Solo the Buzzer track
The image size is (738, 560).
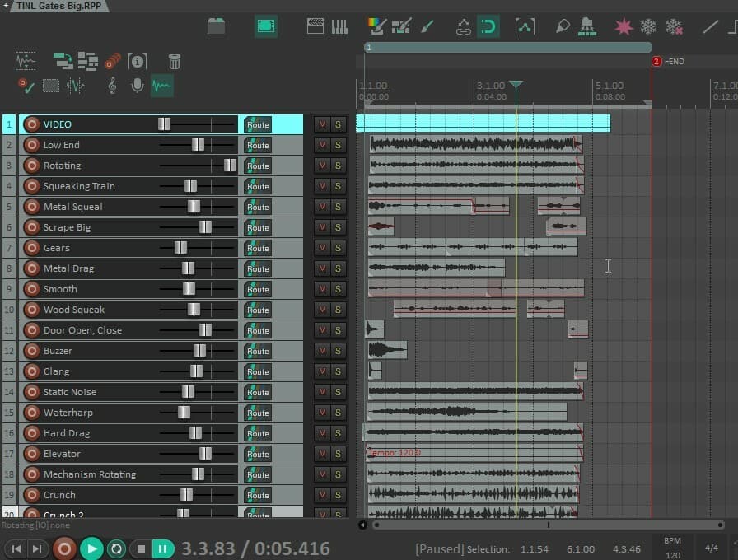click(x=338, y=351)
